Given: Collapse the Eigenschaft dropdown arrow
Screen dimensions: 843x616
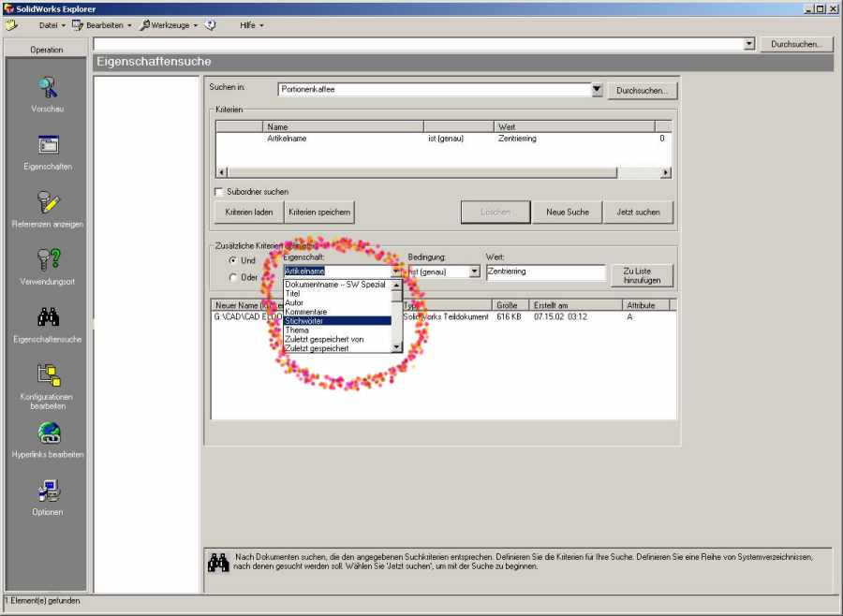Looking at the screenshot, I should tap(396, 271).
